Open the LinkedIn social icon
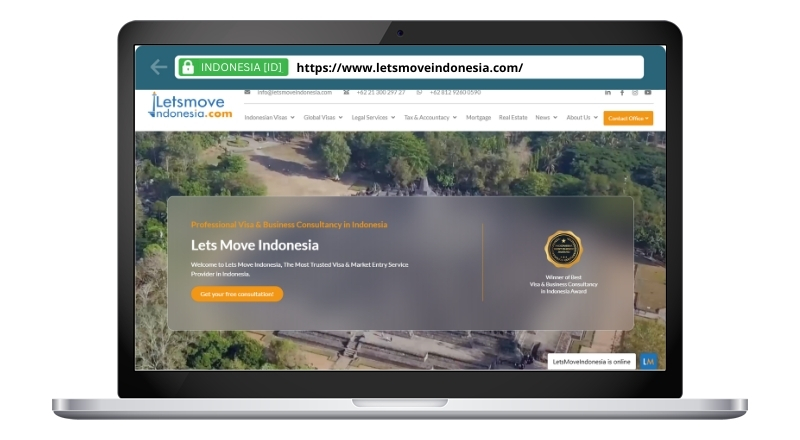The width and height of the screenshot is (800, 440). pos(608,92)
